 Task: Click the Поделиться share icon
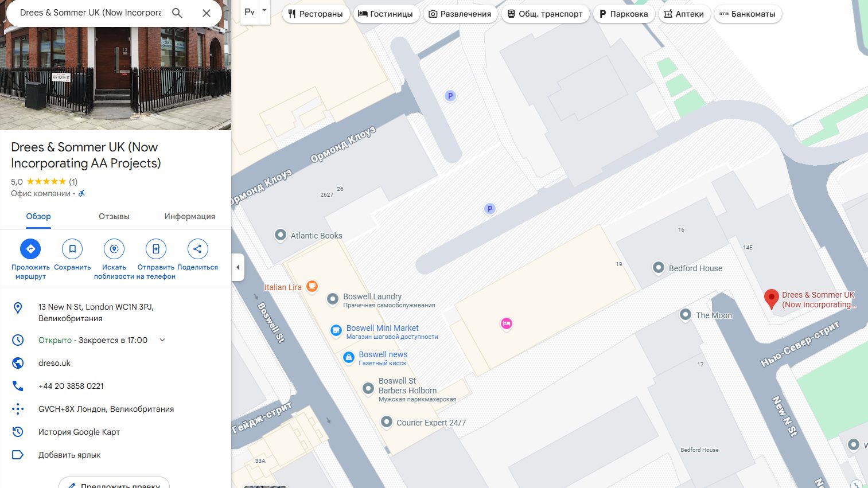click(x=198, y=249)
